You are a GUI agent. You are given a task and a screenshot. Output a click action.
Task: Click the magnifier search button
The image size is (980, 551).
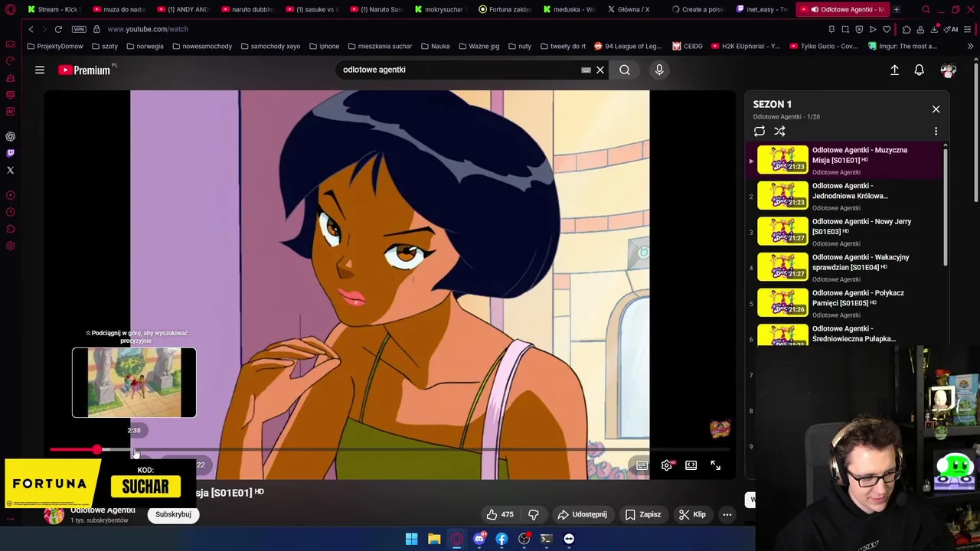pos(625,70)
